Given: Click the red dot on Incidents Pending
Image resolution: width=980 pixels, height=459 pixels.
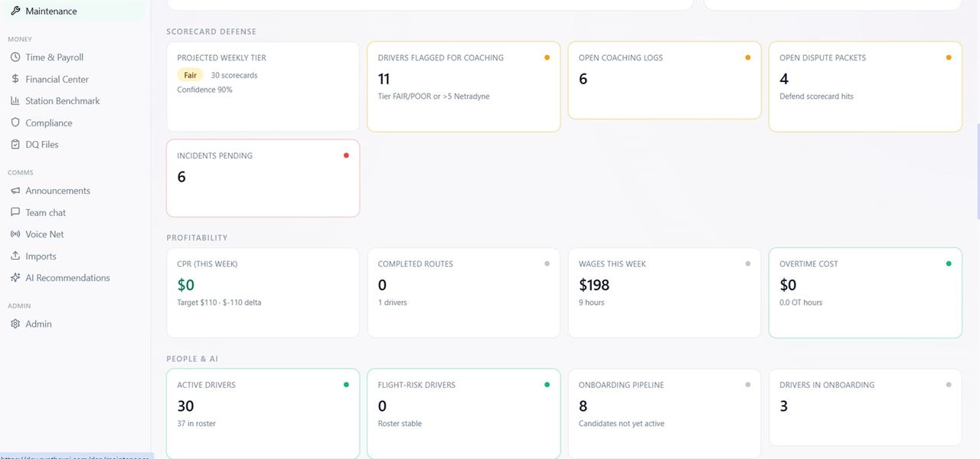Looking at the screenshot, I should [x=346, y=156].
